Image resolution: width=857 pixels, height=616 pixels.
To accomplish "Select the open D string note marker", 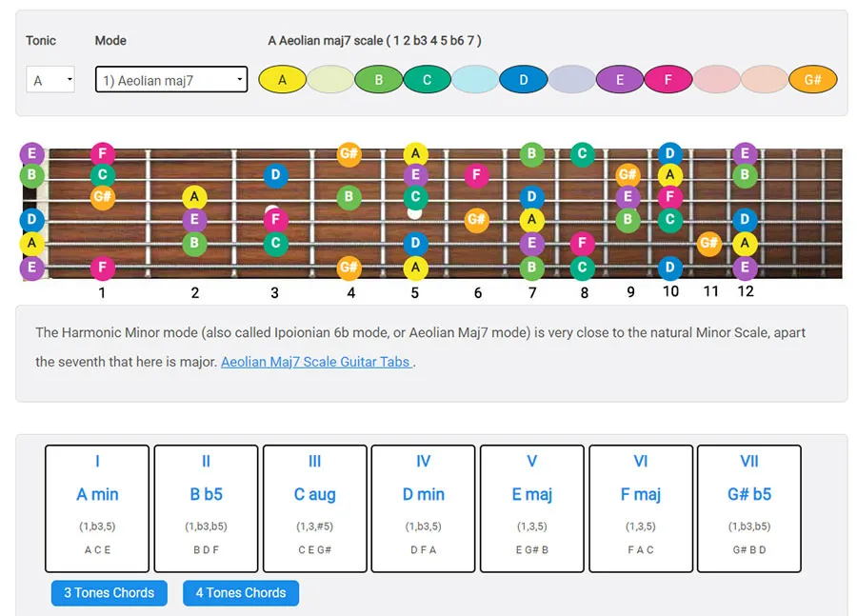I will click(32, 220).
